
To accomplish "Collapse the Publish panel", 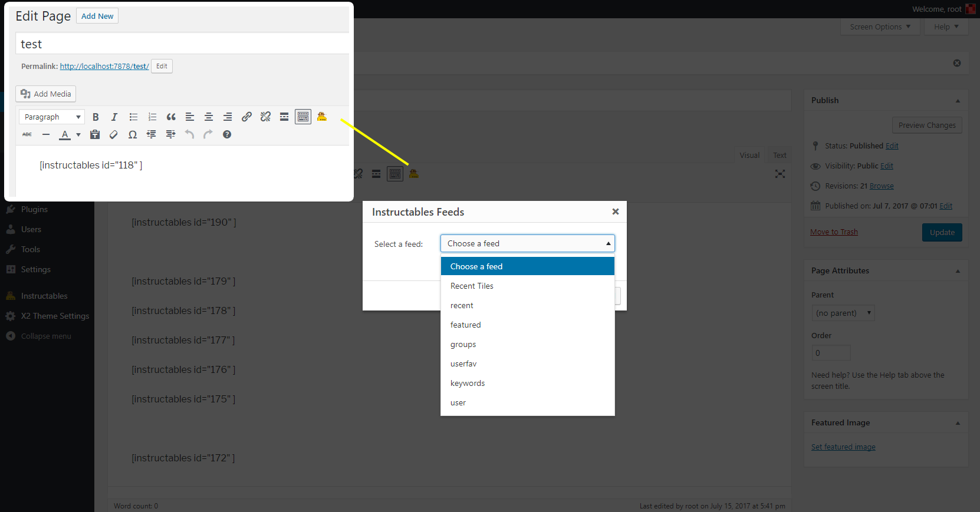I will point(958,101).
